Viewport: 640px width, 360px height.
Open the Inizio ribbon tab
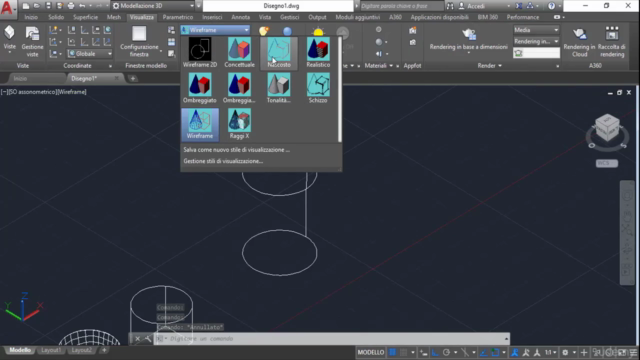coord(31,17)
